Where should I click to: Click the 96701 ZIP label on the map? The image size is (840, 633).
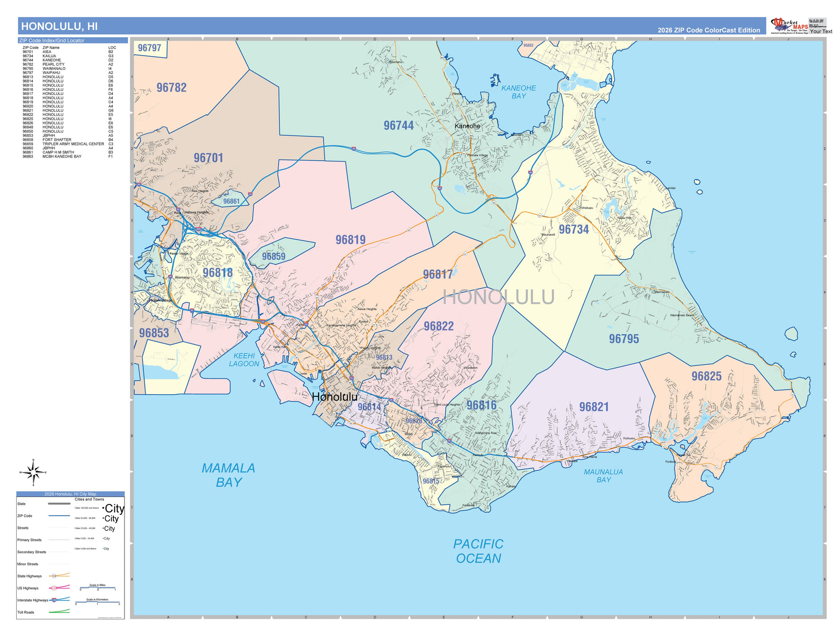(x=208, y=158)
